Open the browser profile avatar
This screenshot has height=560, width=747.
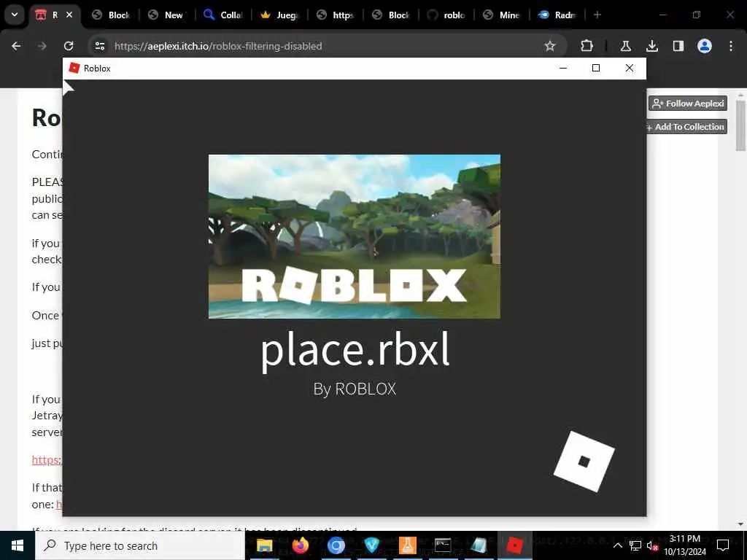704,46
